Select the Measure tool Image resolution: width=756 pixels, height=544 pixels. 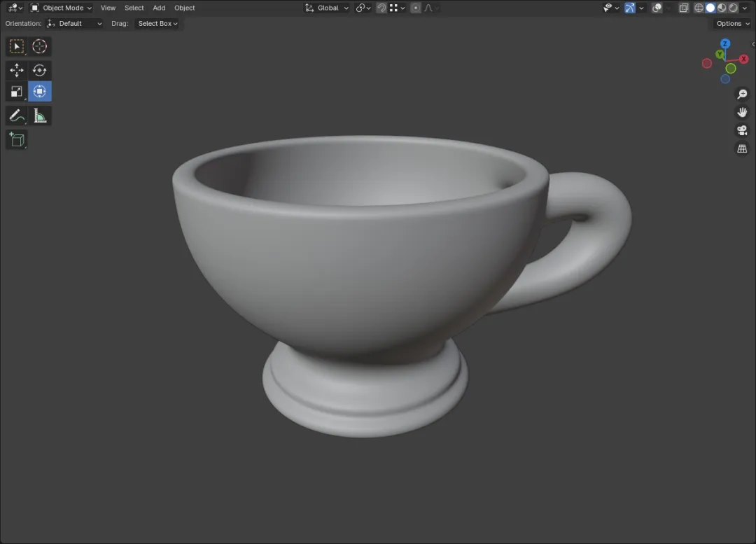[39, 116]
